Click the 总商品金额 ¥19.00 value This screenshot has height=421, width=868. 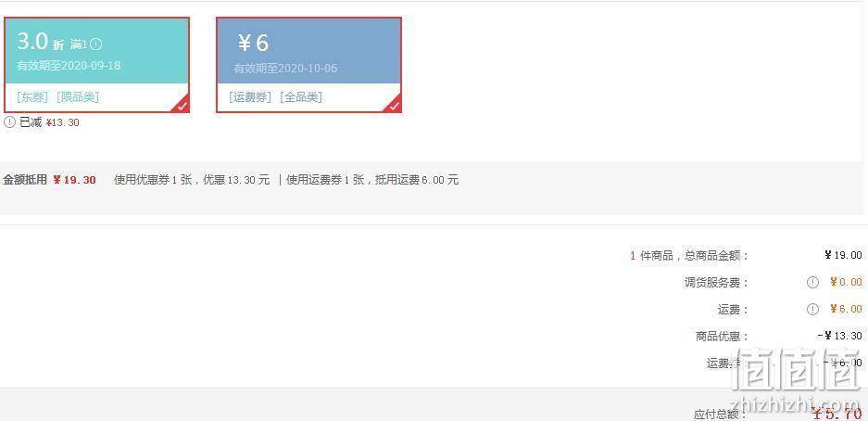[x=843, y=255]
